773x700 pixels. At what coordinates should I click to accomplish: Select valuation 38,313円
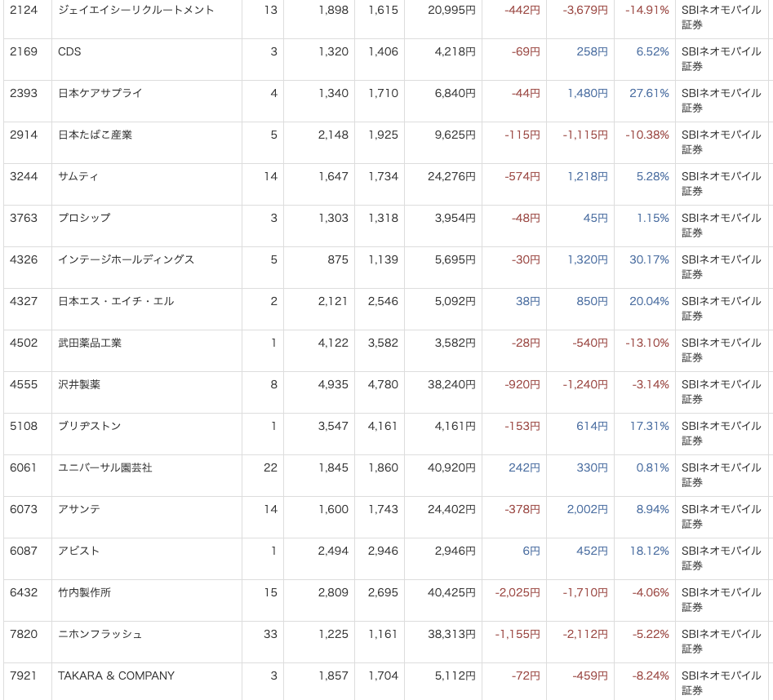(451, 634)
